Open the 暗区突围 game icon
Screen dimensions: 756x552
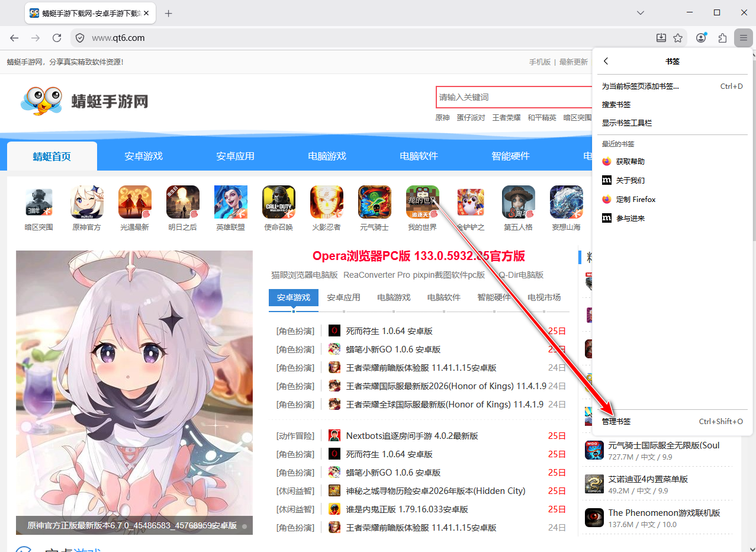click(38, 203)
